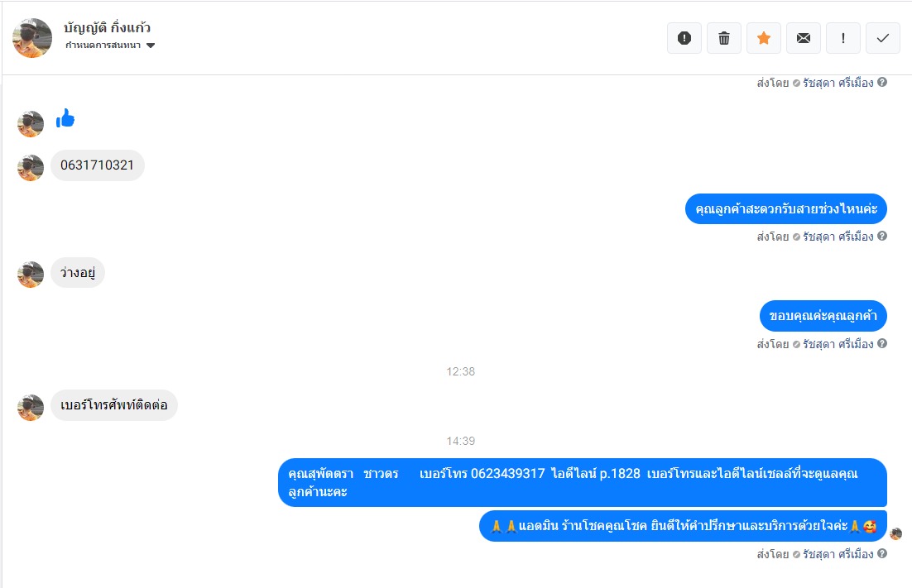Image resolution: width=912 pixels, height=588 pixels.
Task: Click the ว่างอยู่ customer message bubble
Action: click(77, 273)
